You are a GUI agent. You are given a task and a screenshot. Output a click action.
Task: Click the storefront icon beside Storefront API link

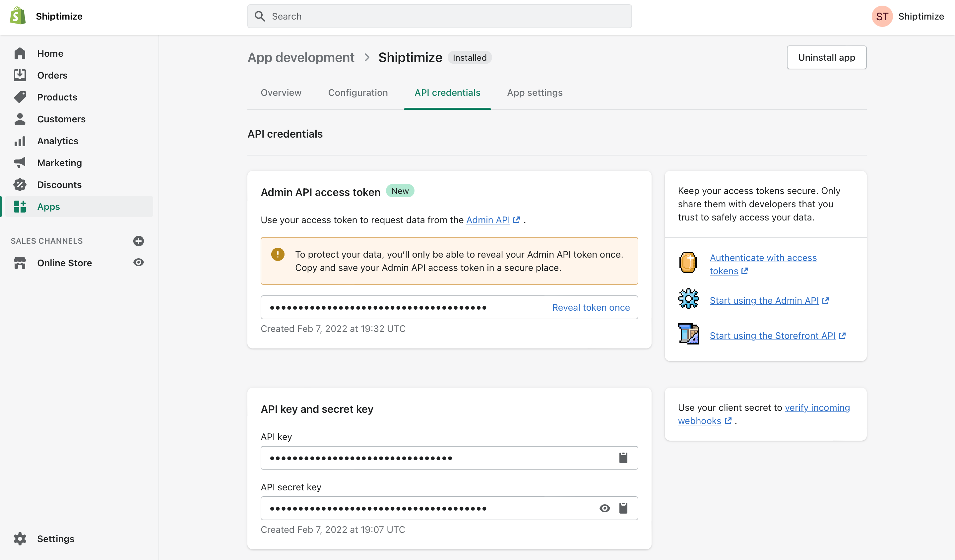[x=689, y=334]
